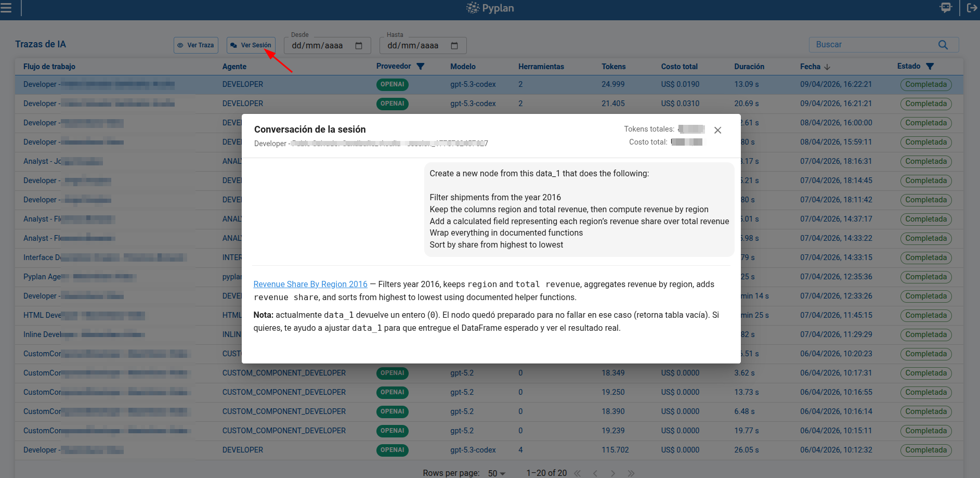Image resolution: width=980 pixels, height=478 pixels.
Task: Go to next page of results
Action: (x=613, y=473)
